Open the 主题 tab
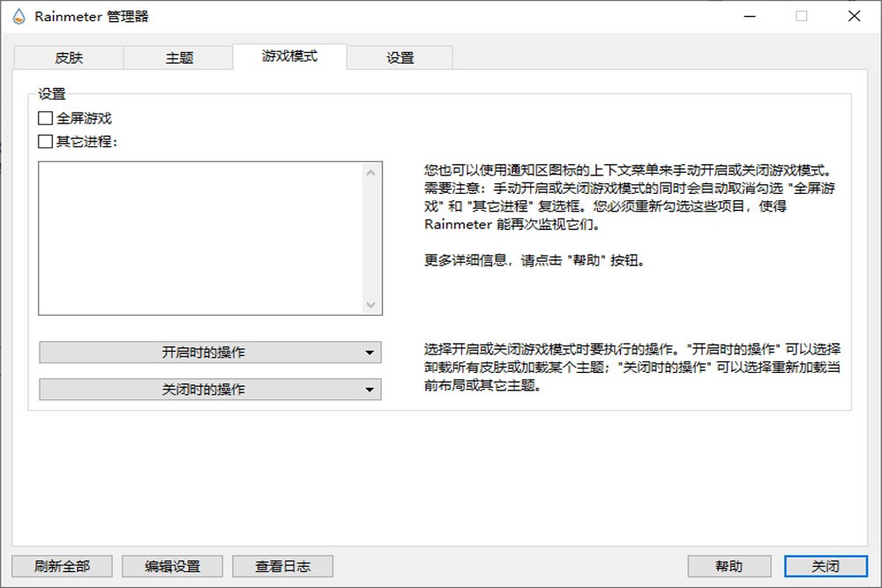The image size is (882, 588). point(179,57)
